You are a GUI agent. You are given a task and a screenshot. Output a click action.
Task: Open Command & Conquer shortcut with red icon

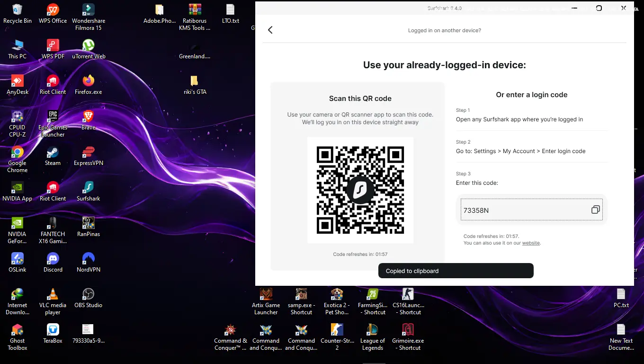(231, 337)
